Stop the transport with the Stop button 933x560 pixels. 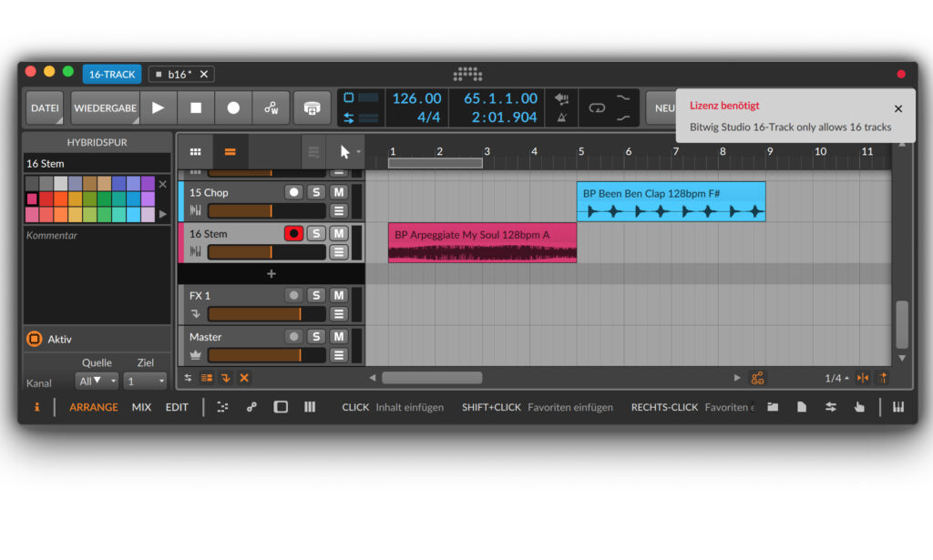[196, 107]
